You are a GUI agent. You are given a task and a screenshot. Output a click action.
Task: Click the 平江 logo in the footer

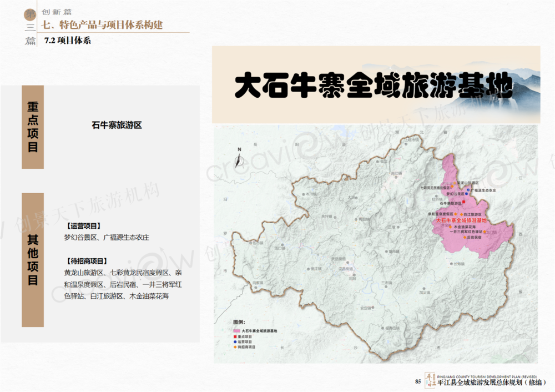point(430,380)
